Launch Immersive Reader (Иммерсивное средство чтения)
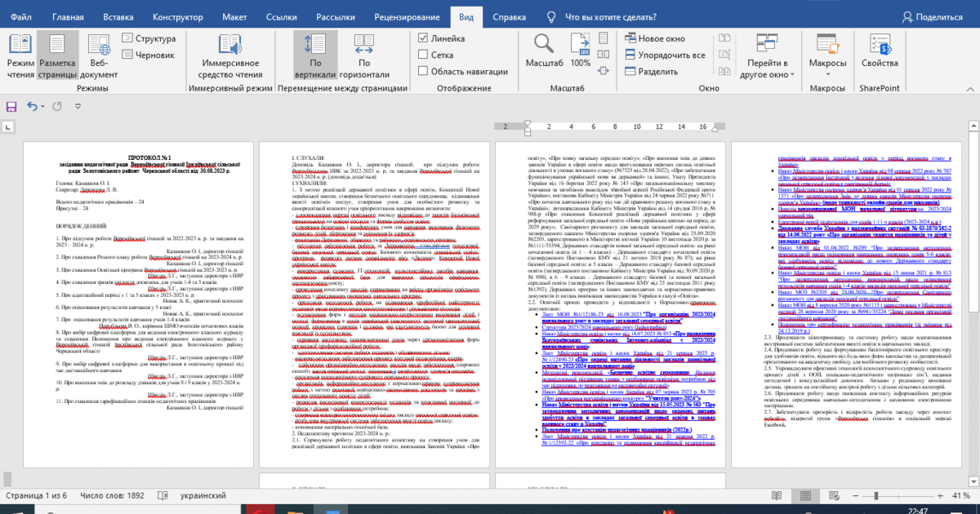Image resolution: width=980 pixels, height=514 pixels. coord(232,55)
